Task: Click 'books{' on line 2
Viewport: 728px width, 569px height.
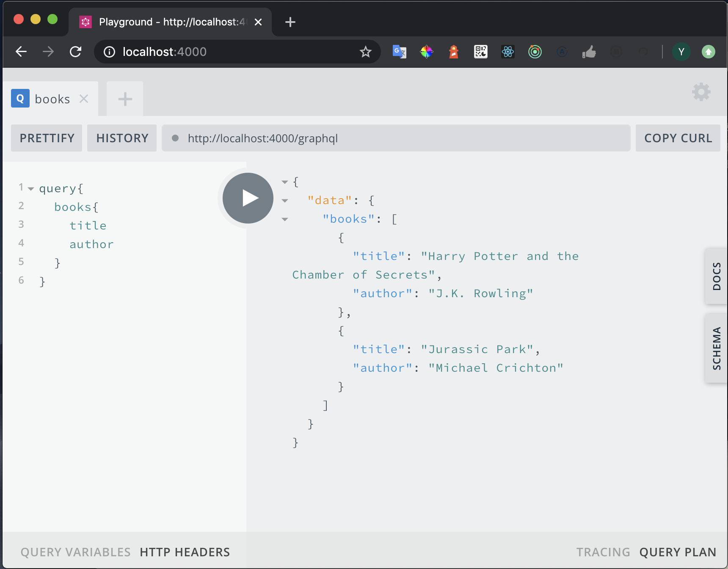Action: pos(76,207)
